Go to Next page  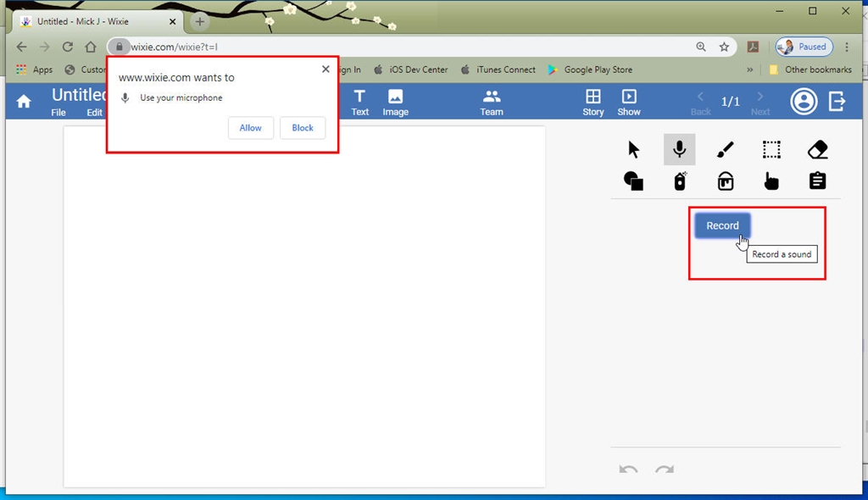click(760, 103)
